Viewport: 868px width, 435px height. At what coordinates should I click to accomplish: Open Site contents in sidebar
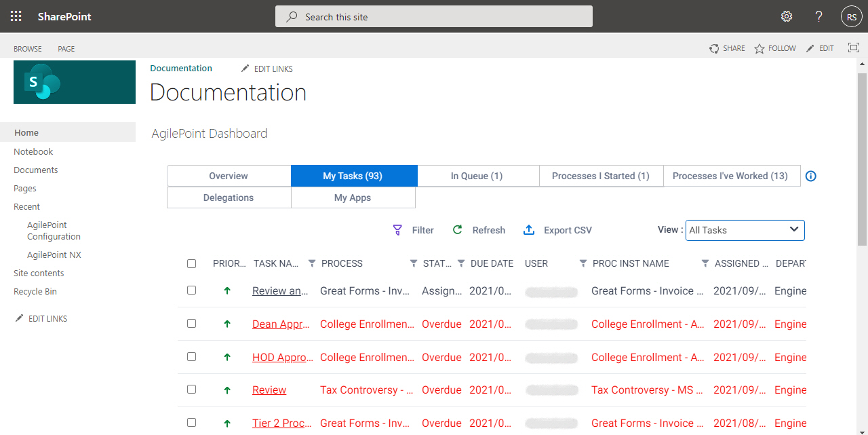point(39,273)
